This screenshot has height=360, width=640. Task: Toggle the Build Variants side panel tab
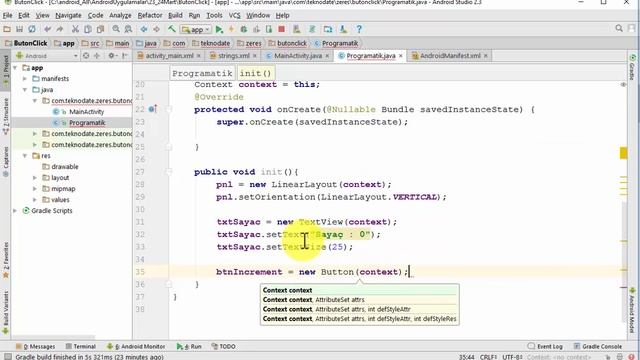[6, 313]
